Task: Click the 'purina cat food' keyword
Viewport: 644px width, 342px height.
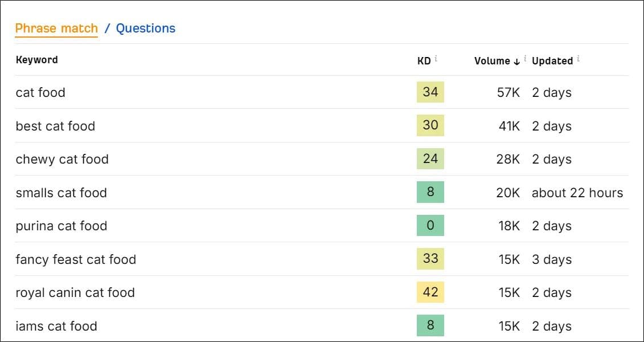Action: [61, 226]
